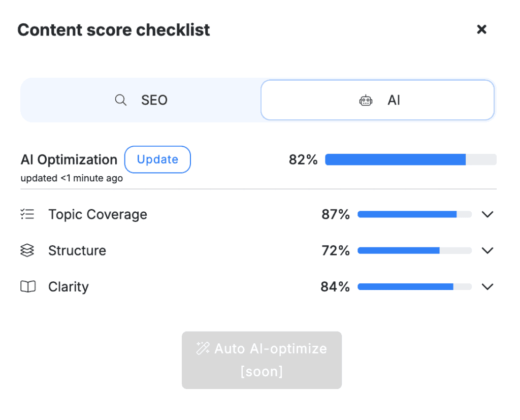
Task: Click the Topic Coverage 87% progress bar
Action: pos(414,214)
